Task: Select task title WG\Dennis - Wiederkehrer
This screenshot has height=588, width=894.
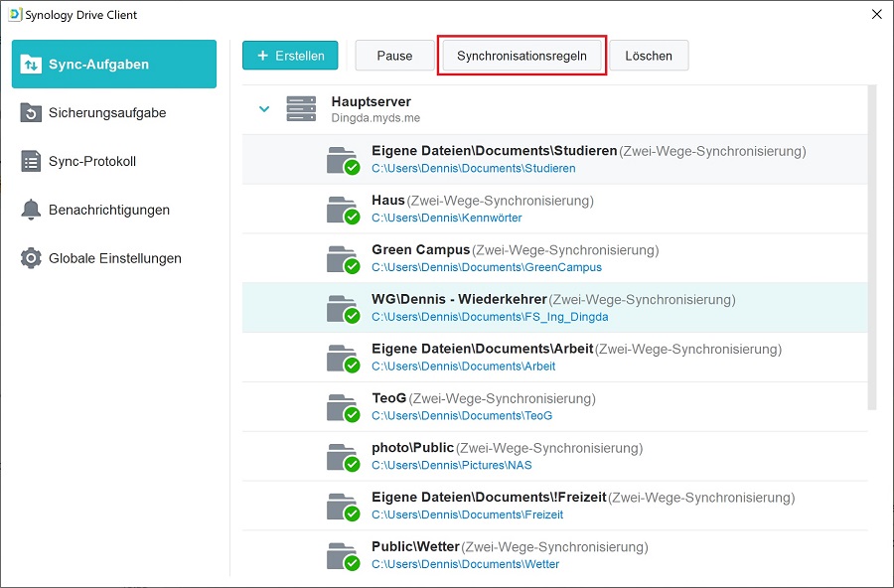Action: [x=460, y=299]
